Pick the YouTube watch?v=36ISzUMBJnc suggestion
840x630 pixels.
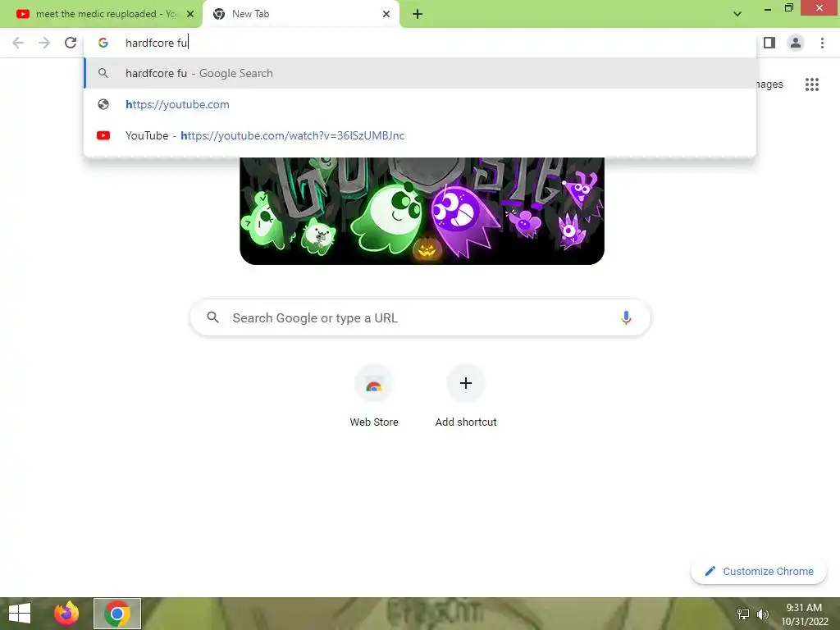(420, 135)
